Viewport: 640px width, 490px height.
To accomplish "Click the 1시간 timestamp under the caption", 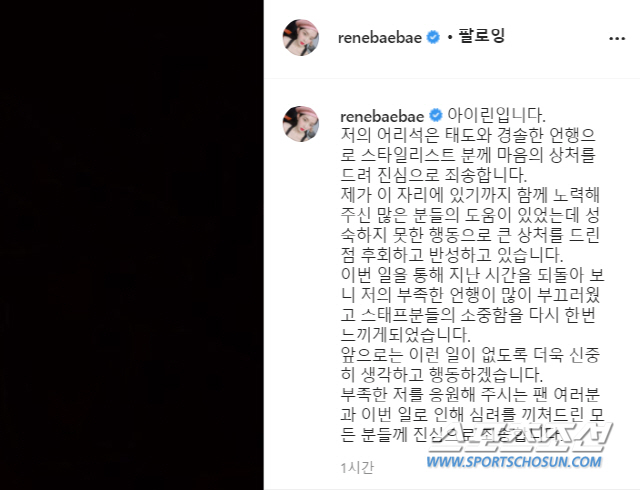I will (x=357, y=468).
